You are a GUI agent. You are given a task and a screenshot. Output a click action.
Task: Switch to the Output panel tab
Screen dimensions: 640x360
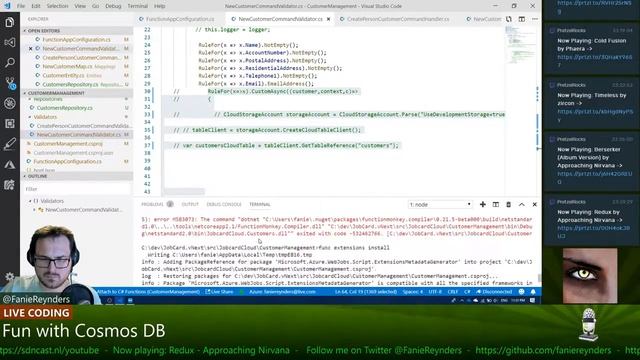190,204
